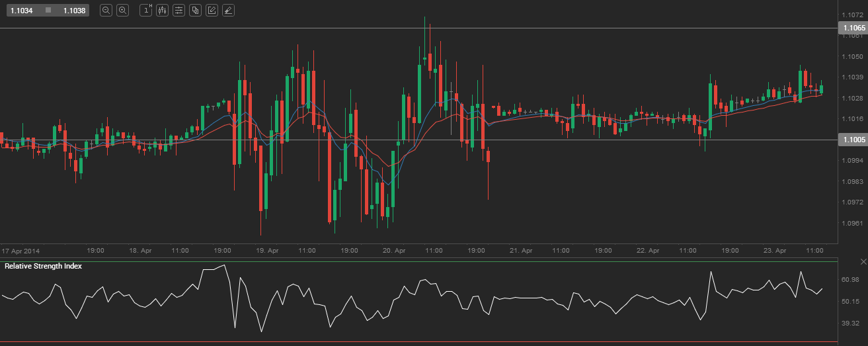Select the 1.1065 price level label
This screenshot has height=346, width=868.
pos(851,28)
